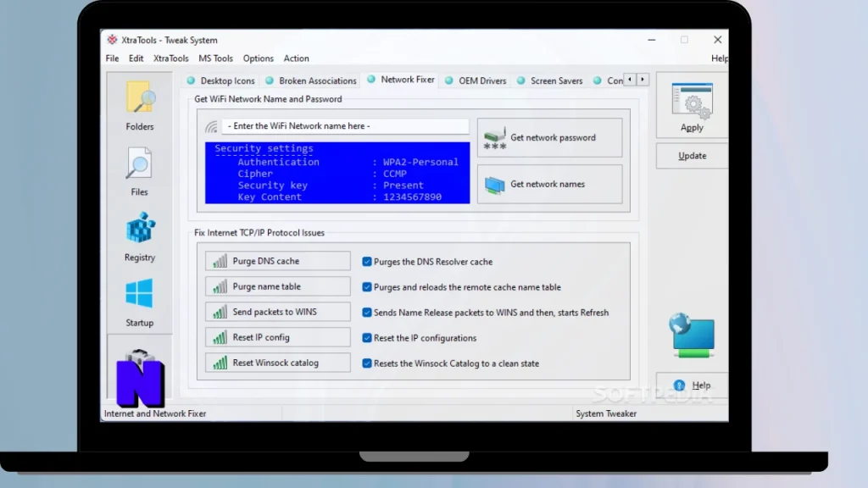Click the Get network password button
The image size is (868, 488).
pyautogui.click(x=549, y=138)
